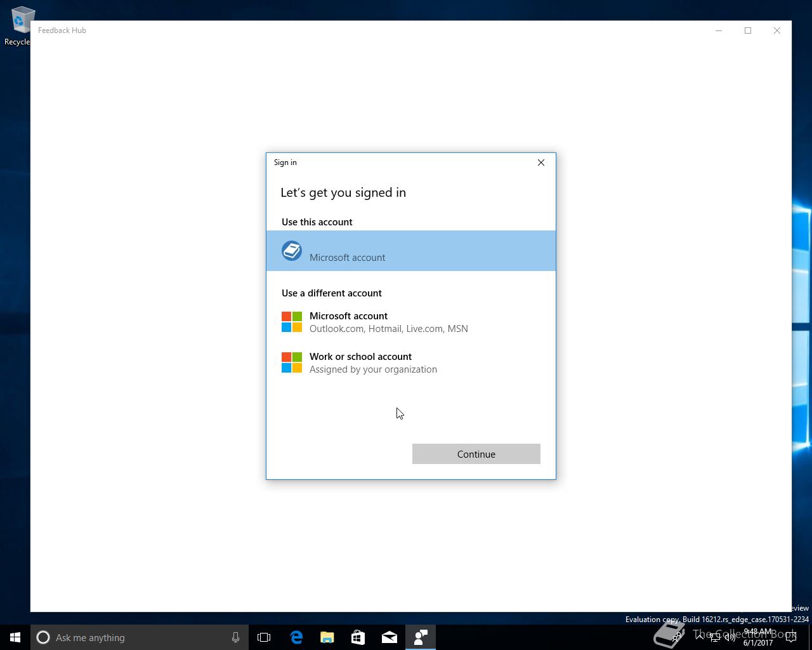This screenshot has width=812, height=650.
Task: Open the Store app from taskbar
Action: 358,637
